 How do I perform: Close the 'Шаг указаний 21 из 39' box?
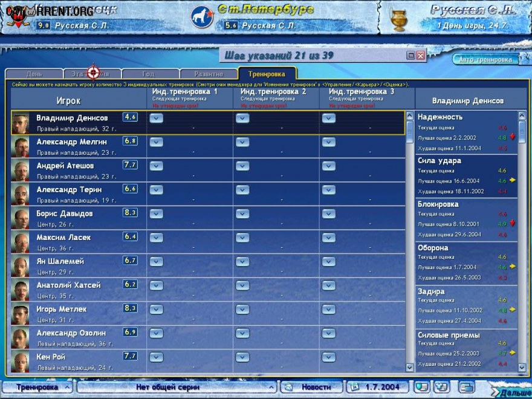(421, 55)
